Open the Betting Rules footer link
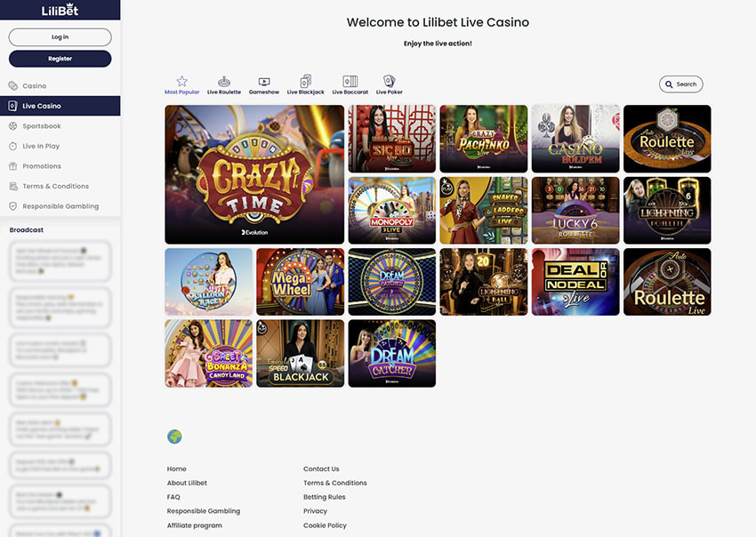Image resolution: width=756 pixels, height=537 pixels. (324, 497)
